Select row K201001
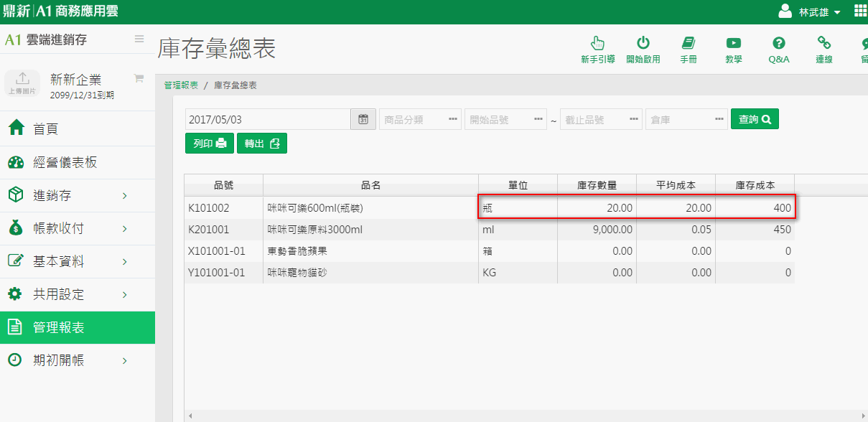This screenshot has height=422, width=868. (x=489, y=230)
